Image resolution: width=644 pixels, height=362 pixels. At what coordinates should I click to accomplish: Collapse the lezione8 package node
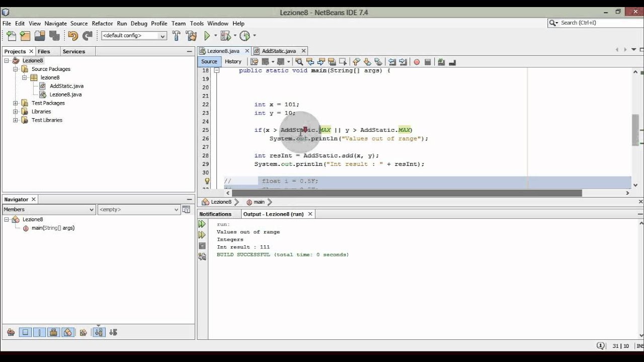tap(24, 77)
